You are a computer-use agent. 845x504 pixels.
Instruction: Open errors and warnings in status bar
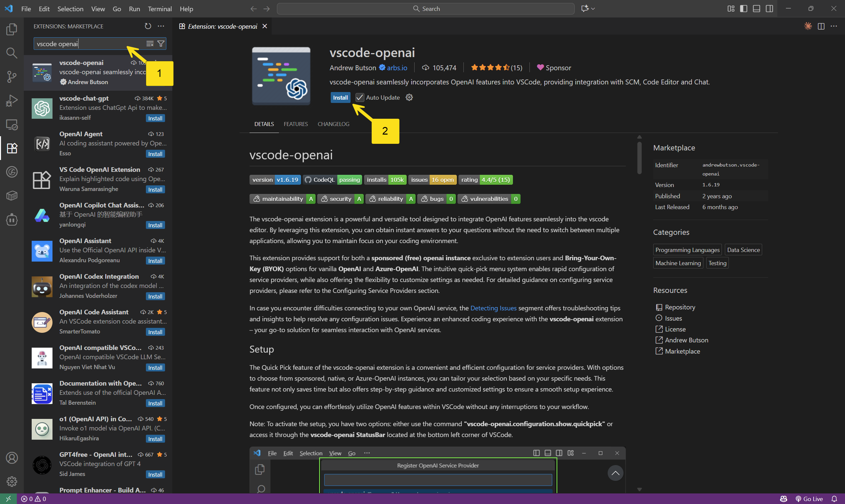coord(34,499)
